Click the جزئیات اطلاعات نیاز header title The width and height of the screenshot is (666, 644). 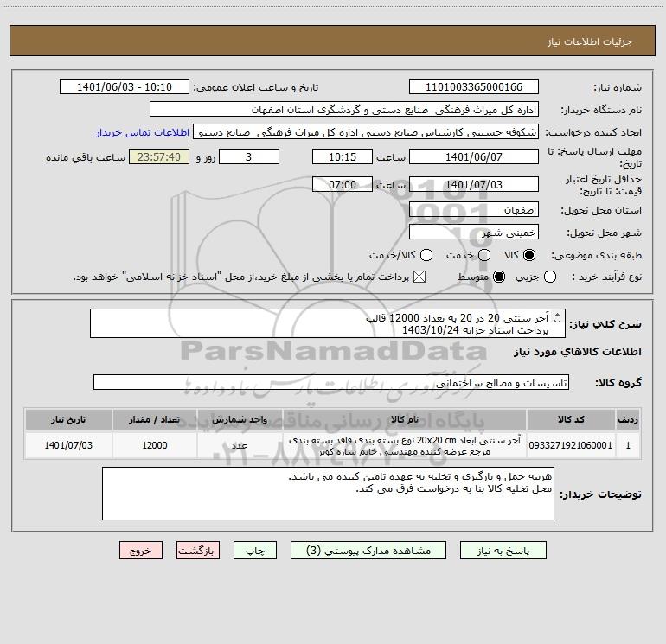[x=590, y=41]
